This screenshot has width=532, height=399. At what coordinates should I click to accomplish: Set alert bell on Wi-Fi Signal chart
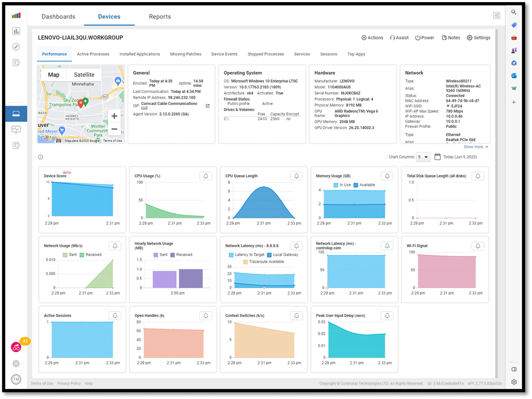pos(478,246)
